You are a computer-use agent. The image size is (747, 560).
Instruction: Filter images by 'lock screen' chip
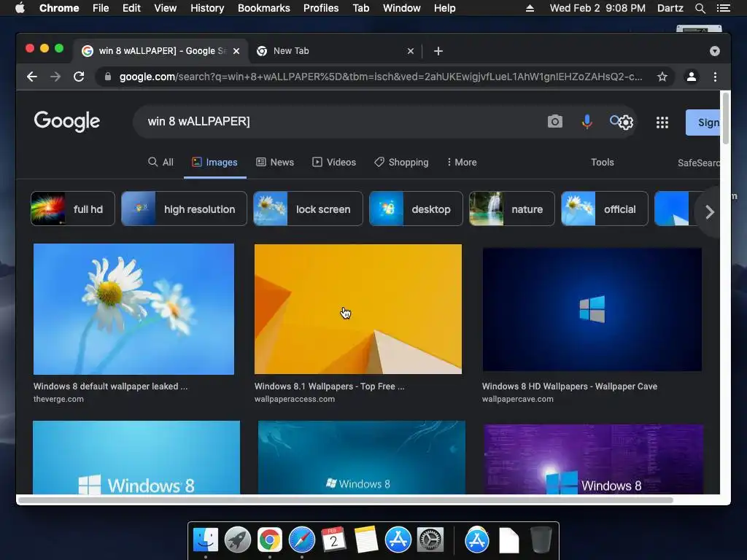tap(308, 209)
